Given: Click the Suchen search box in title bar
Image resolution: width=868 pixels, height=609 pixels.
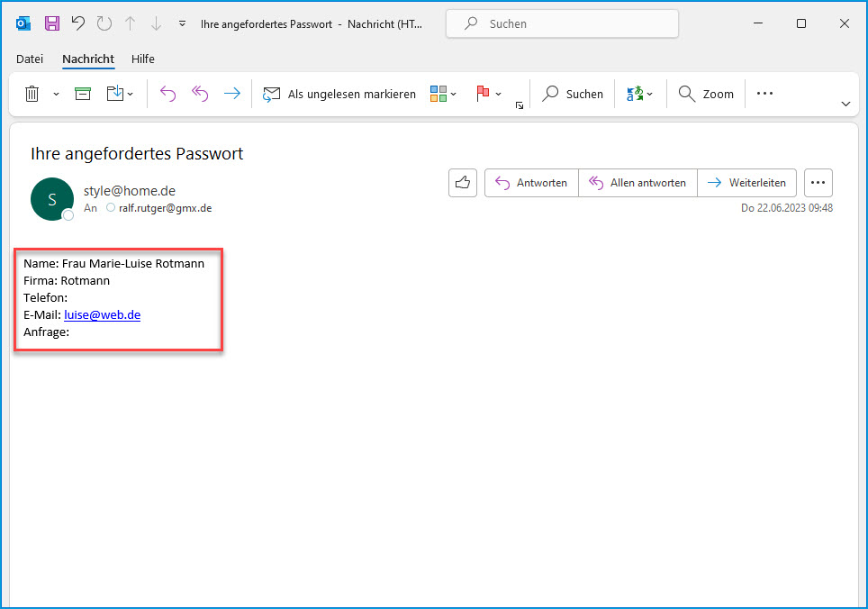Looking at the screenshot, I should [563, 24].
